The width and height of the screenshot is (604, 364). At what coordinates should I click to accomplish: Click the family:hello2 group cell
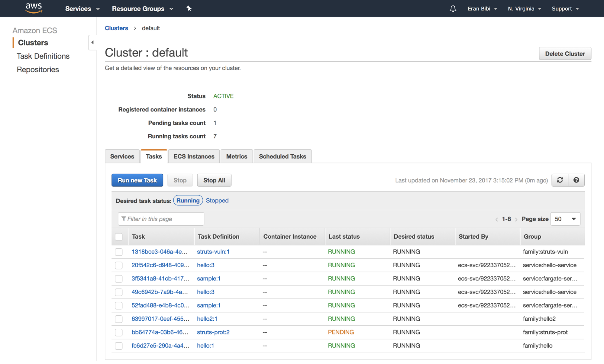click(539, 319)
